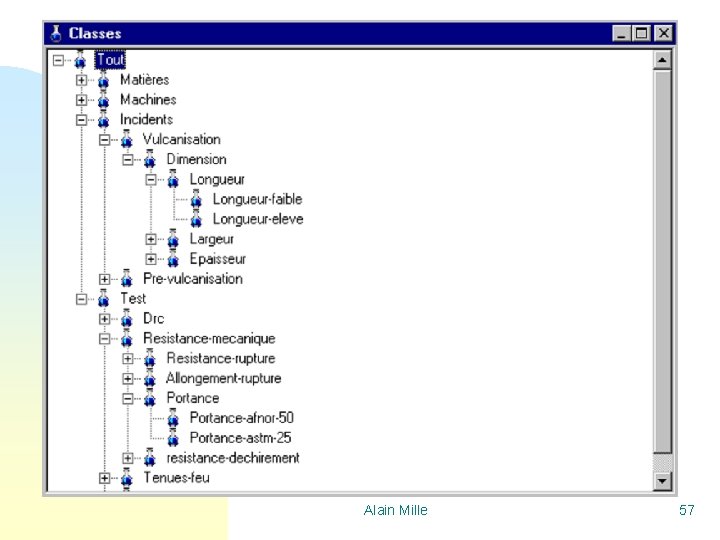
Task: Click the flask icon beside Incidents
Action: [104, 119]
